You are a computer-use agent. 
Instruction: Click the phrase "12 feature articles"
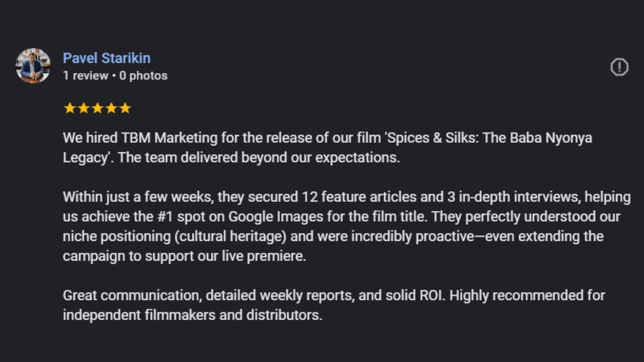pyautogui.click(x=359, y=197)
